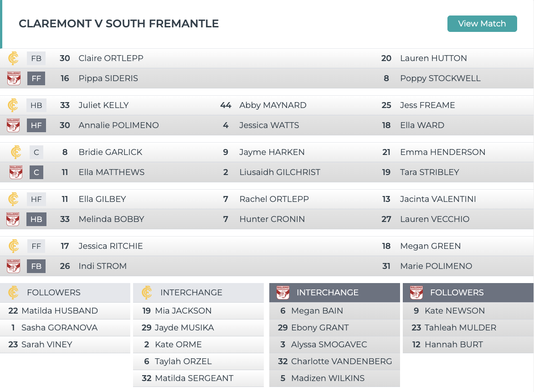
Task: Click Bulldogs logo beside Pippa Sideris row
Action: coord(14,78)
